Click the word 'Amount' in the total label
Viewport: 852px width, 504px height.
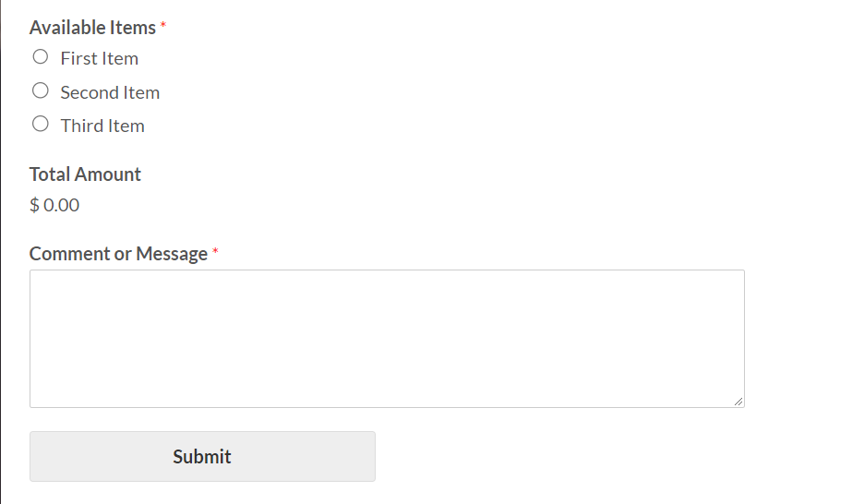(108, 174)
